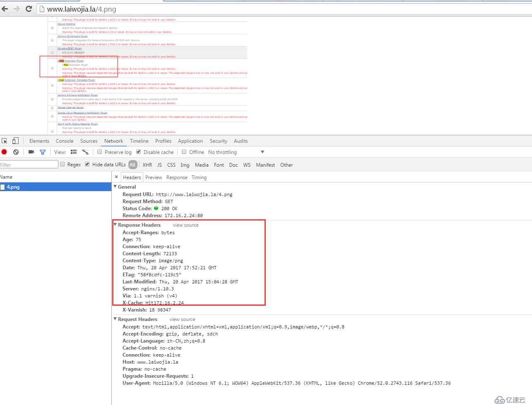Toggle the device toolbar icon
This screenshot has height=405, width=532.
(15, 141)
